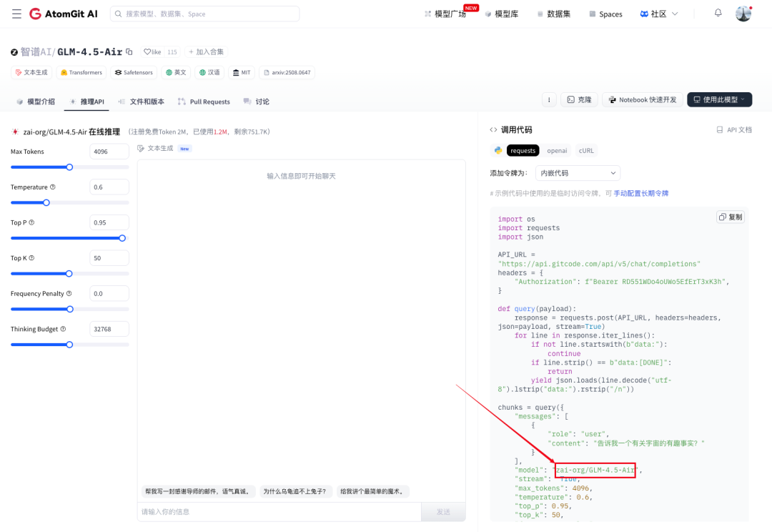The height and width of the screenshot is (532, 772).
Task: Click the MIT license tag
Action: click(x=242, y=72)
